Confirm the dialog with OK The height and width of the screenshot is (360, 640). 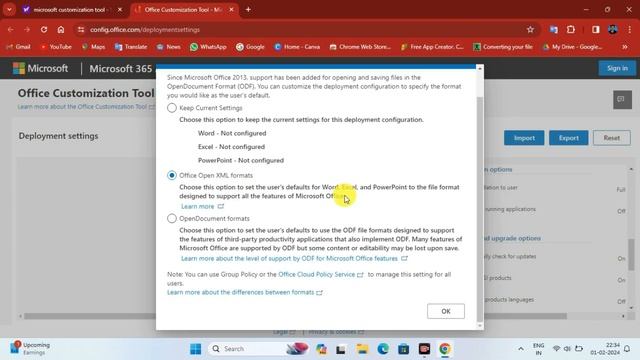click(x=446, y=311)
